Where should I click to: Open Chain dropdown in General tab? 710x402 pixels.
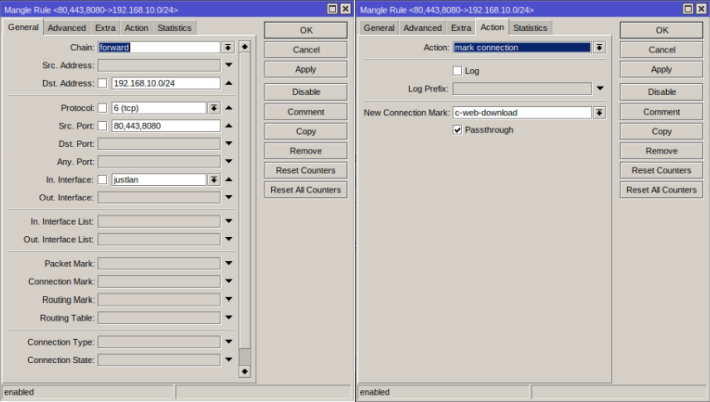coord(228,47)
